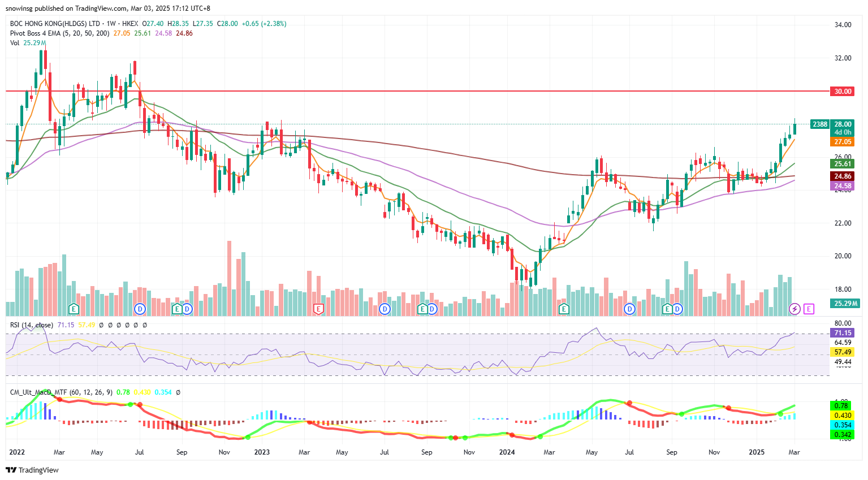Screen dimensions: 868x480
Task: Click the yellow 0.430 MACD axis label
Action: click(x=841, y=415)
